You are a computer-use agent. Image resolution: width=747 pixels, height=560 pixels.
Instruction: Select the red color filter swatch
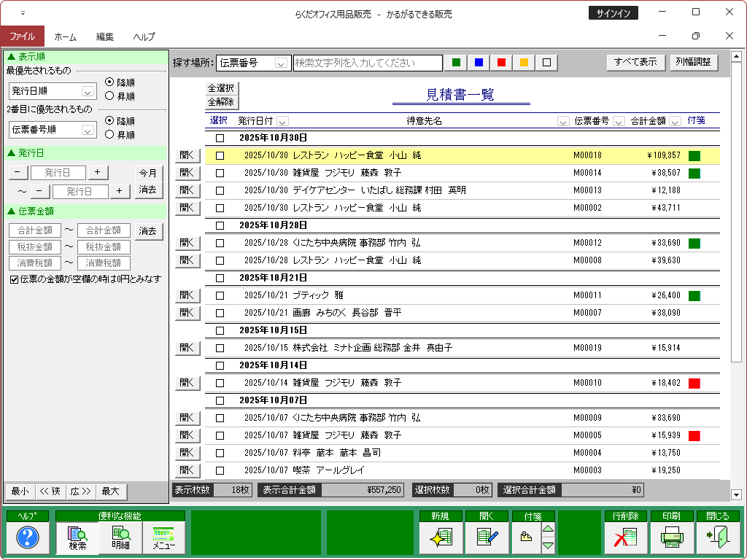coord(501,63)
